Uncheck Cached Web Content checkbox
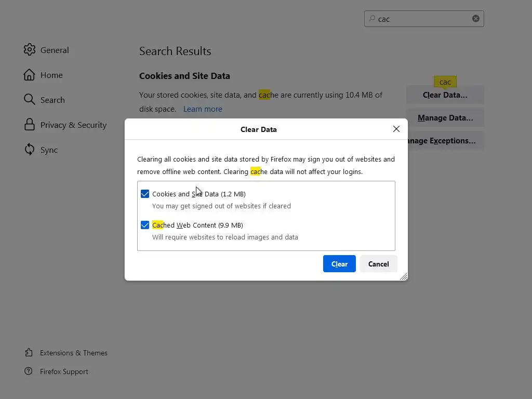 click(145, 225)
